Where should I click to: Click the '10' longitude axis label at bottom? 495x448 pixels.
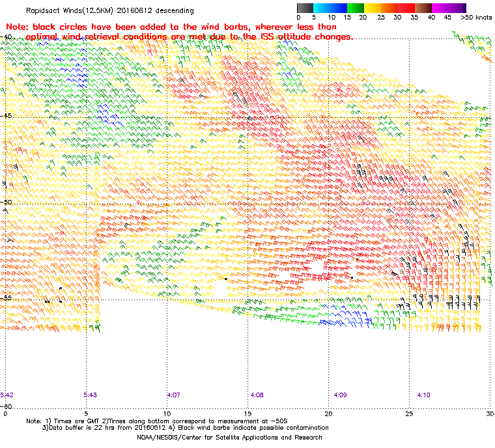167,414
